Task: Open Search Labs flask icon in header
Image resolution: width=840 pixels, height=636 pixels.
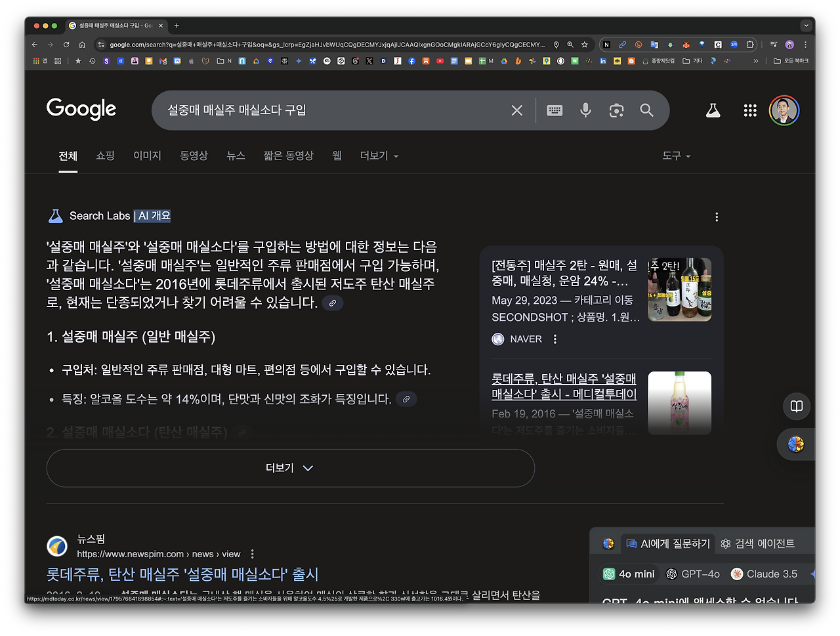Action: tap(713, 110)
